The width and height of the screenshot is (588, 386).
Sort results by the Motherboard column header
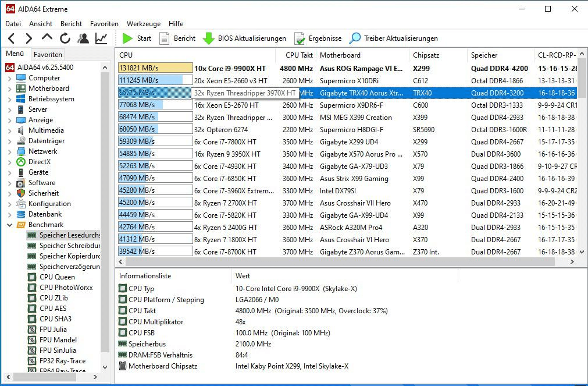363,55
